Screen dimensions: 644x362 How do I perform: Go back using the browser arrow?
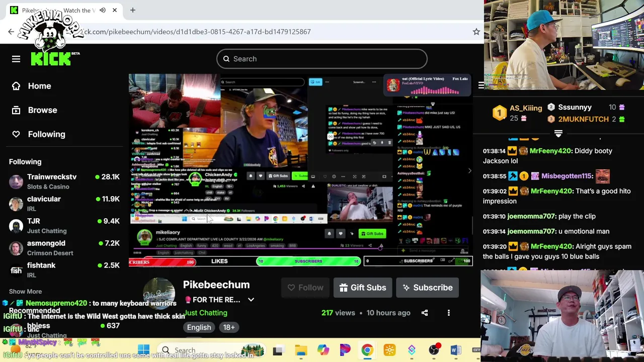point(11,32)
